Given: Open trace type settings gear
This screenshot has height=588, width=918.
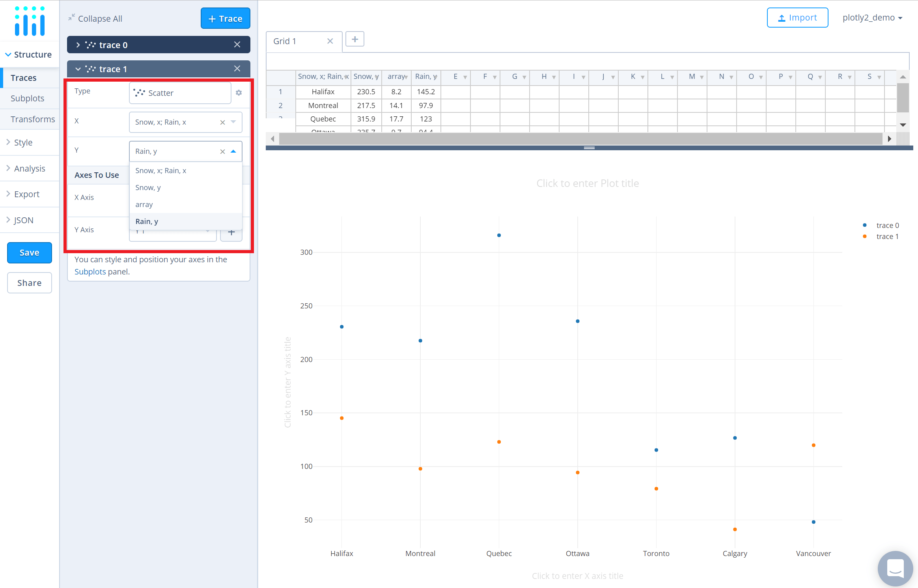Looking at the screenshot, I should pyautogui.click(x=239, y=93).
